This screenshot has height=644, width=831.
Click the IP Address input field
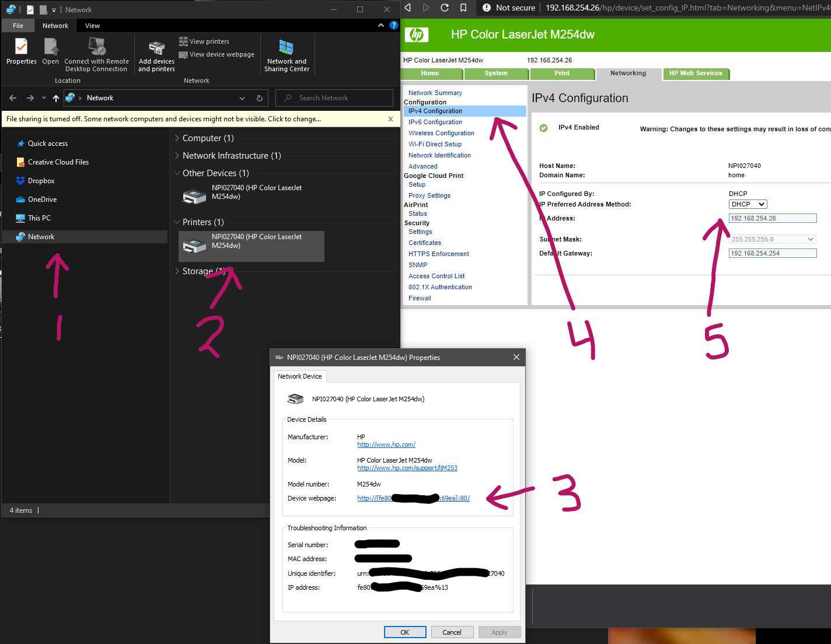[x=773, y=218]
